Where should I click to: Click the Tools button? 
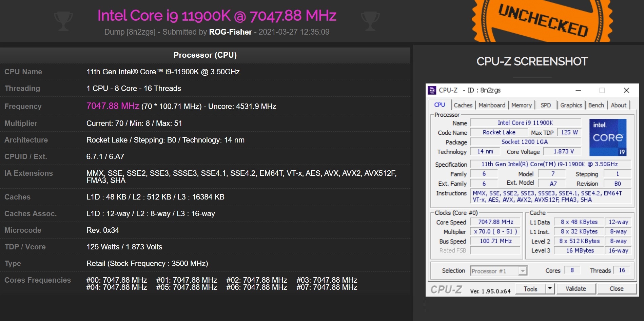530,289
